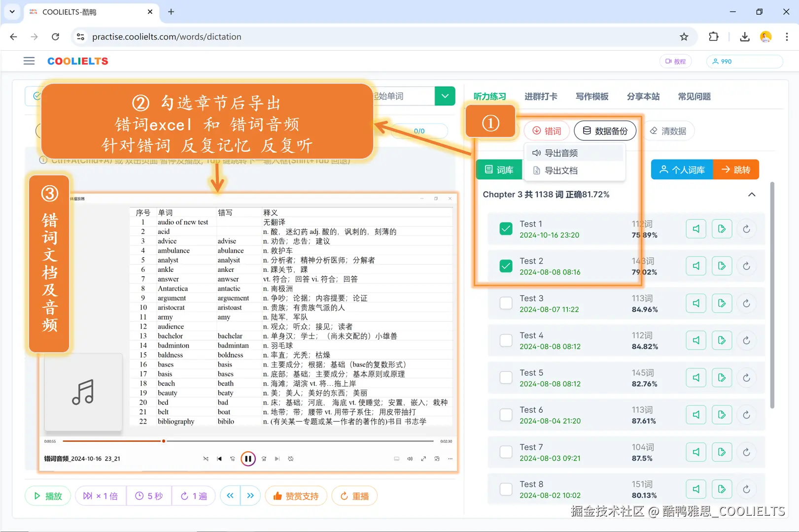Enable the Test 7 checkbox

(x=506, y=452)
